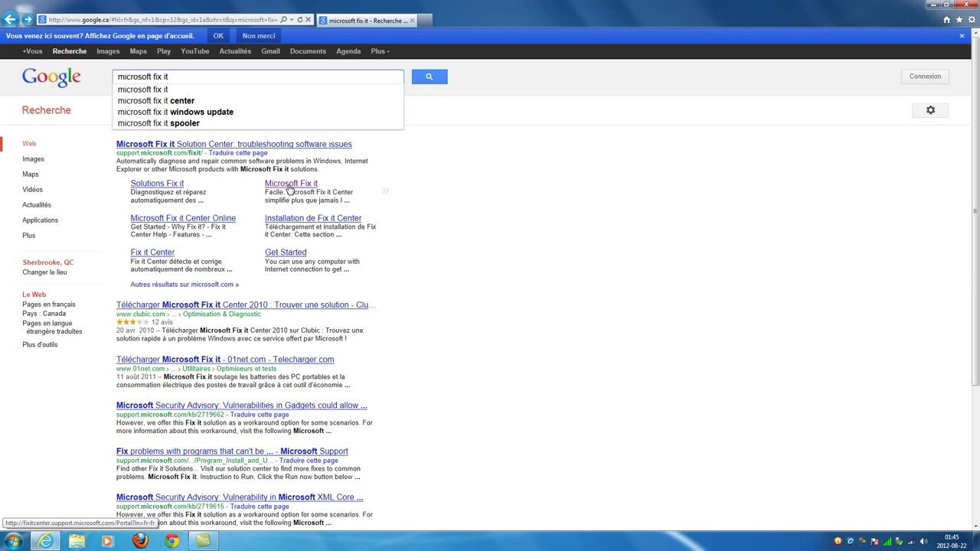Click the Google logo
980x551 pixels.
51,77
